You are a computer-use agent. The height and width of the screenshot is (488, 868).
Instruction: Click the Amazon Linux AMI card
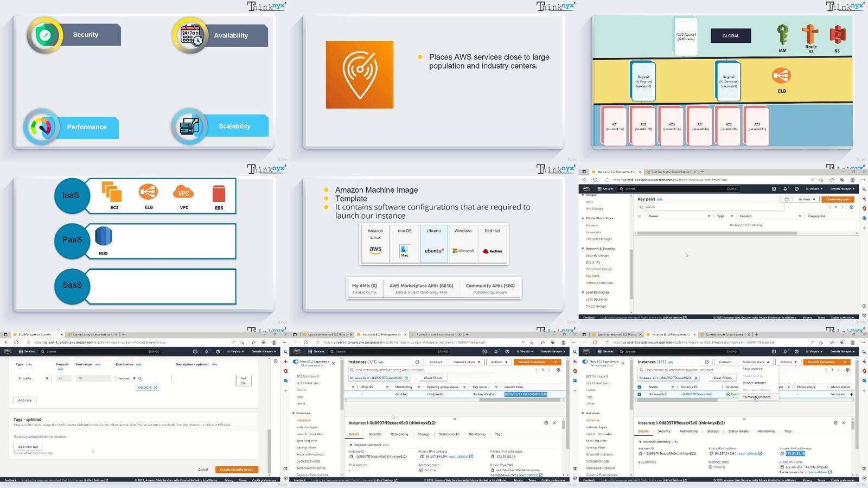pyautogui.click(x=375, y=244)
